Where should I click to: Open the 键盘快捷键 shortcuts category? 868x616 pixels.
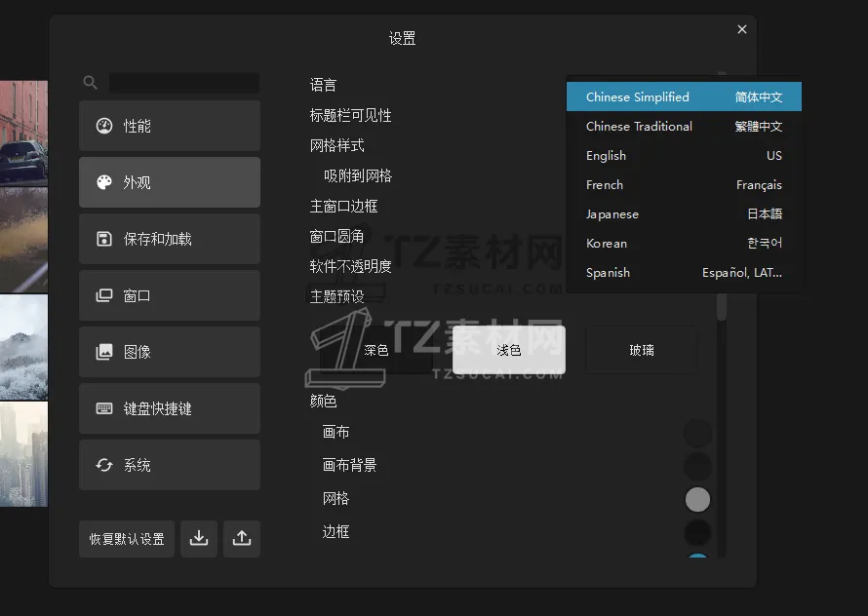coord(170,408)
